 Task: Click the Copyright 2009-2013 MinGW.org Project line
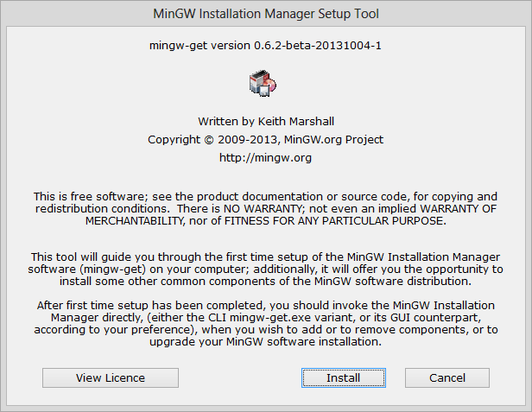point(265,140)
